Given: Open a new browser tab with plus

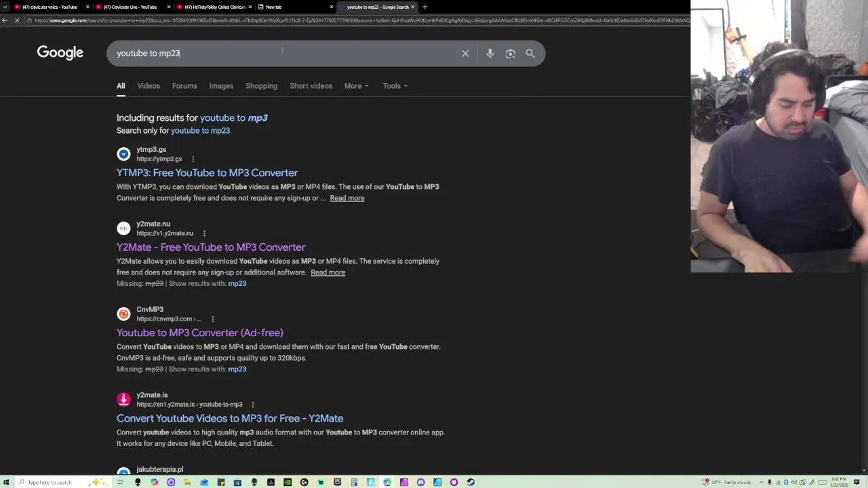Looking at the screenshot, I should coord(425,7).
